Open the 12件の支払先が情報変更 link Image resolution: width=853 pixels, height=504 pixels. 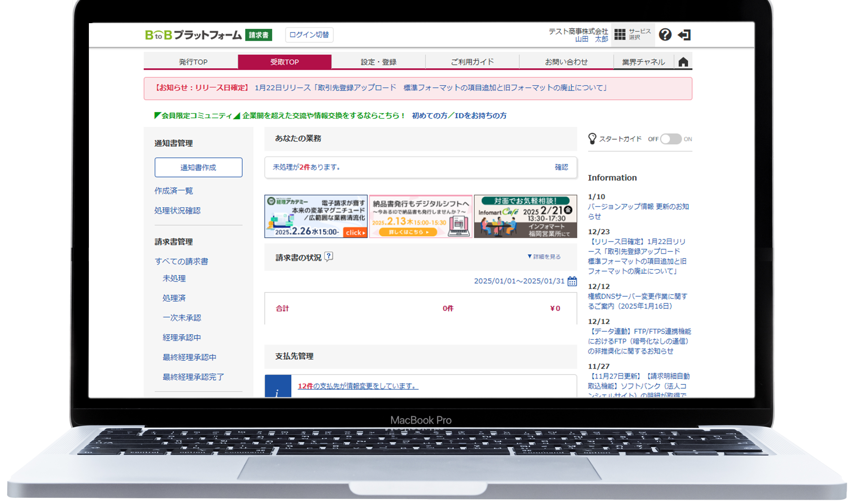pos(358,386)
